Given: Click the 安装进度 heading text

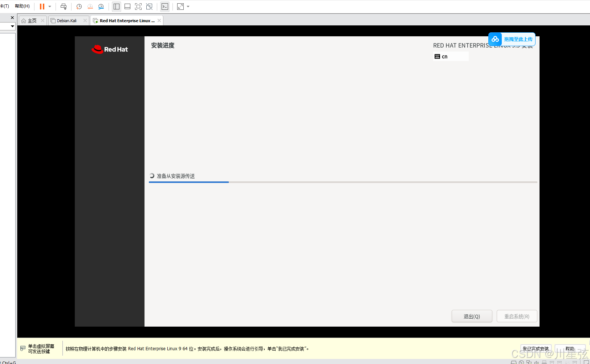Looking at the screenshot, I should coord(163,45).
